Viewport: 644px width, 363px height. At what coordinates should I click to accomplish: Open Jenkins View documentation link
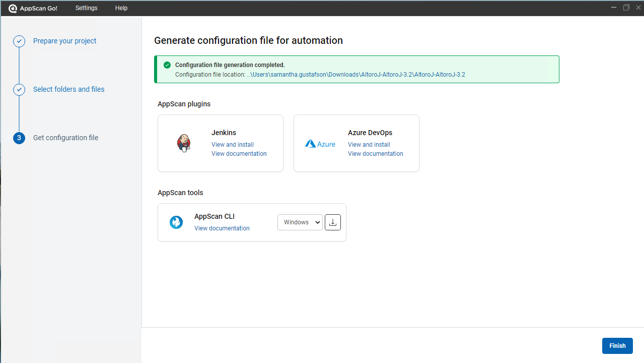[239, 154]
